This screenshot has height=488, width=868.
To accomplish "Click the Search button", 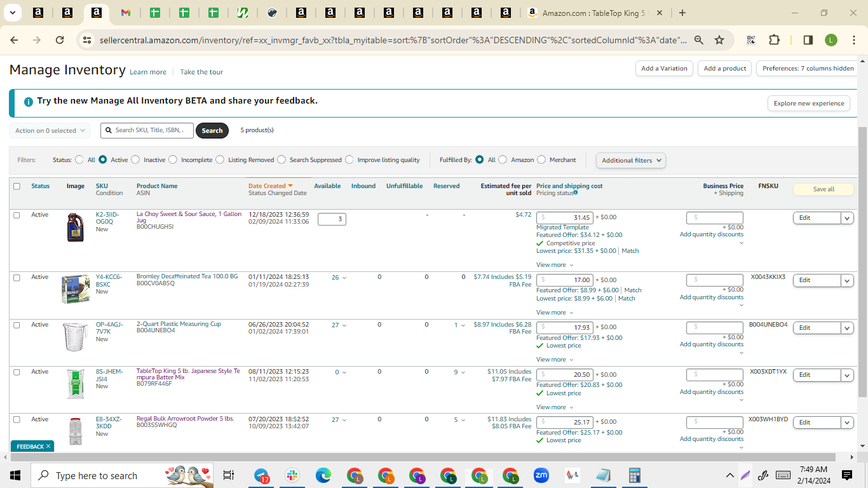I will tap(212, 131).
